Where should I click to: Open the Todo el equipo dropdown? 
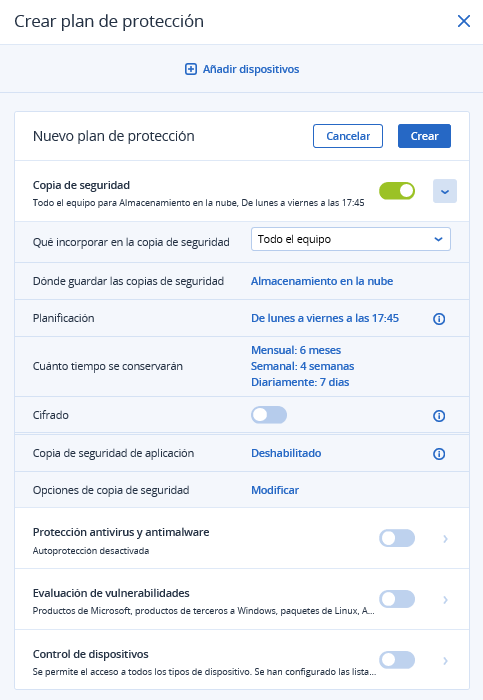pos(351,239)
